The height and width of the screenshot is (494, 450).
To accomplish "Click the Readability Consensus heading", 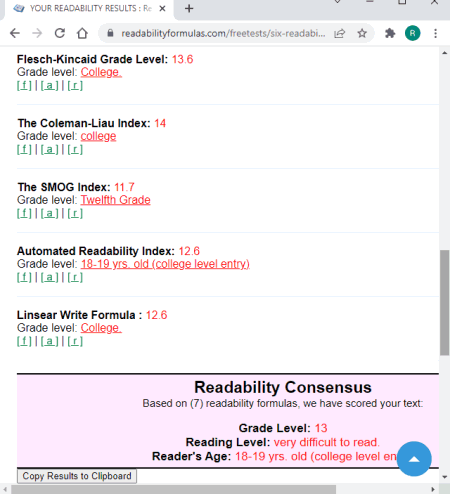I will point(283,387).
